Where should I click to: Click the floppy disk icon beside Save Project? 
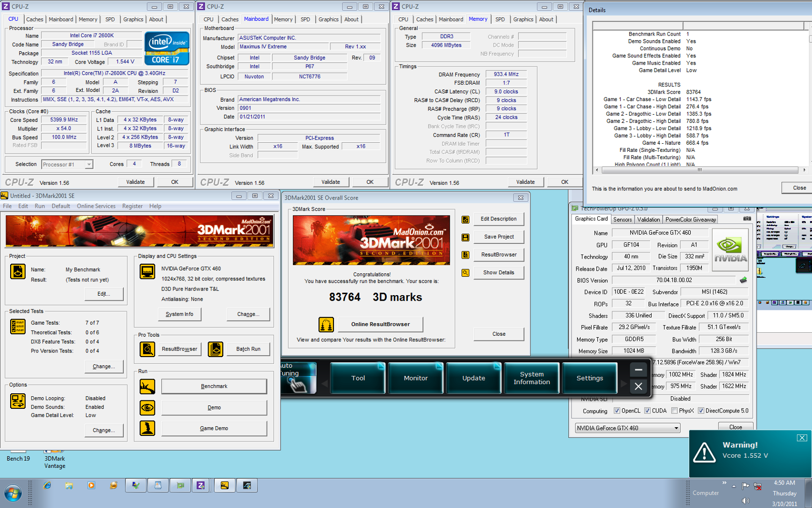465,237
